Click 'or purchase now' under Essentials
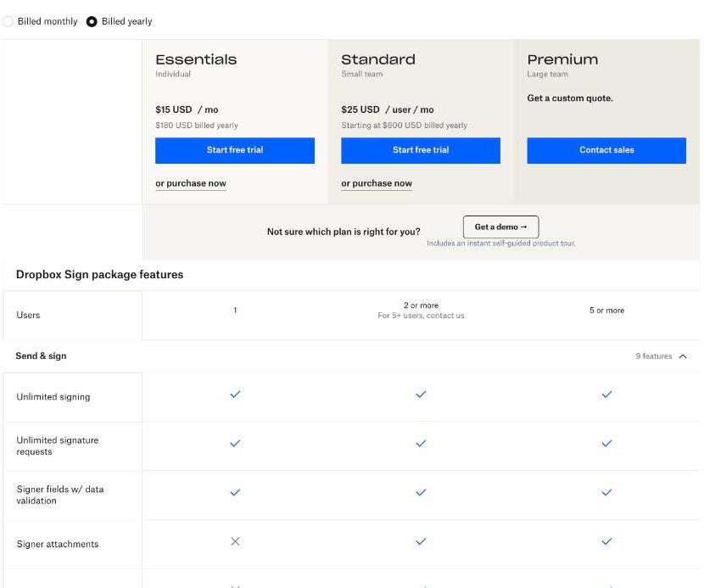The width and height of the screenshot is (704, 588). pos(191,183)
